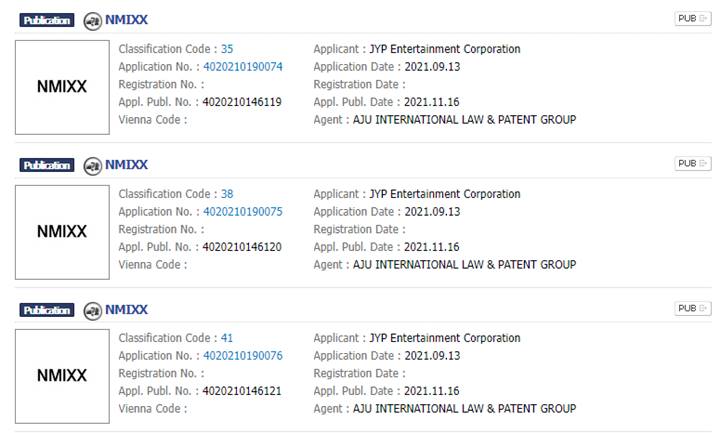Click the Publication badge for class 41 entry

[47, 310]
